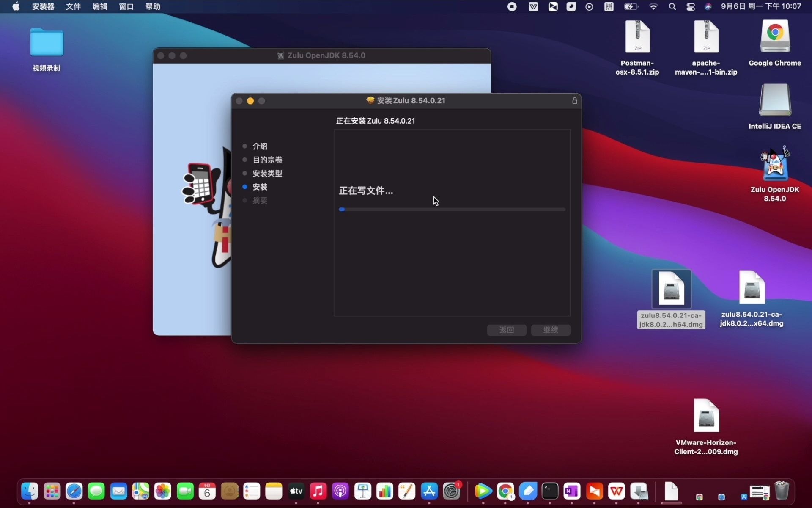Select 摘要 step in installer sidebar
Screen dimensions: 812x508
tap(260, 200)
